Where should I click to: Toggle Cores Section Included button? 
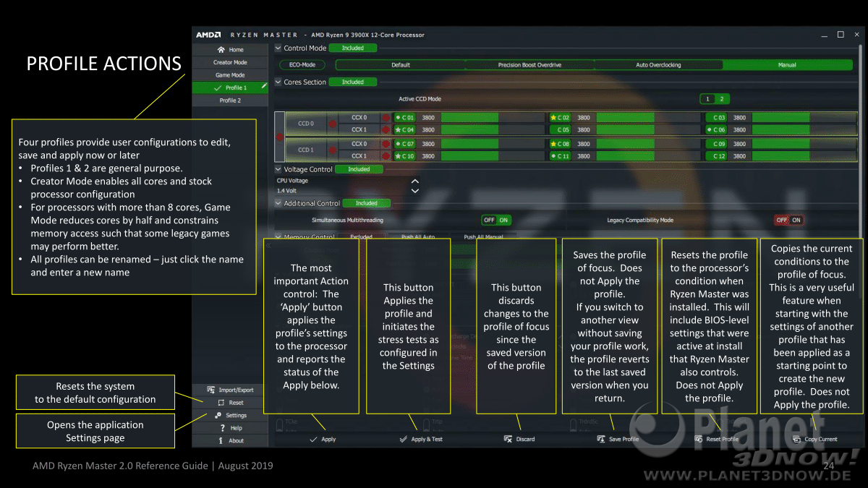point(353,82)
